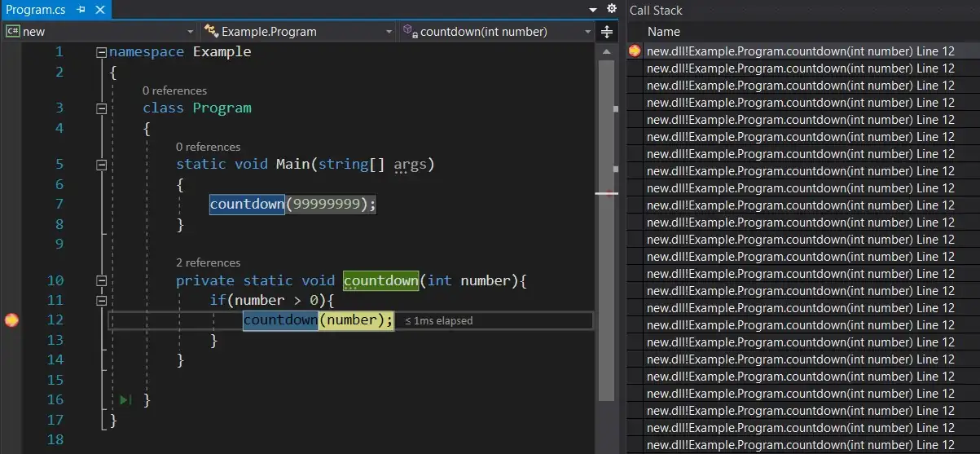Click the method icon beside countdown(int number)

coord(411,32)
